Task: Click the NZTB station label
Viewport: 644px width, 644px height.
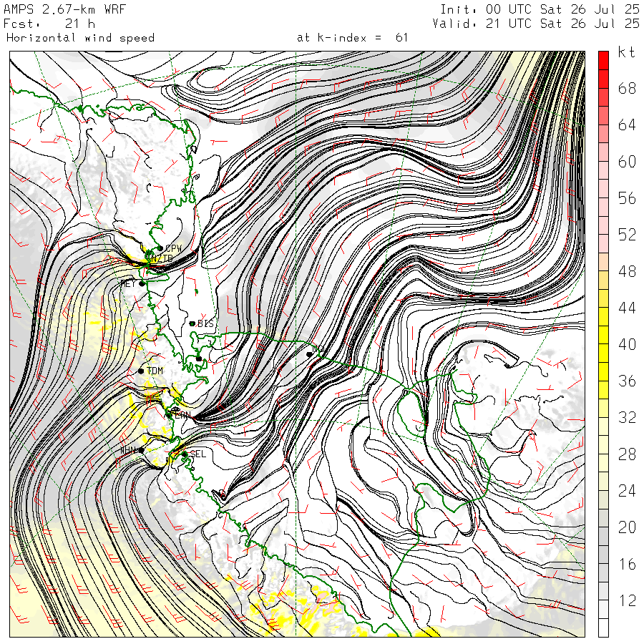Action: click(x=162, y=258)
